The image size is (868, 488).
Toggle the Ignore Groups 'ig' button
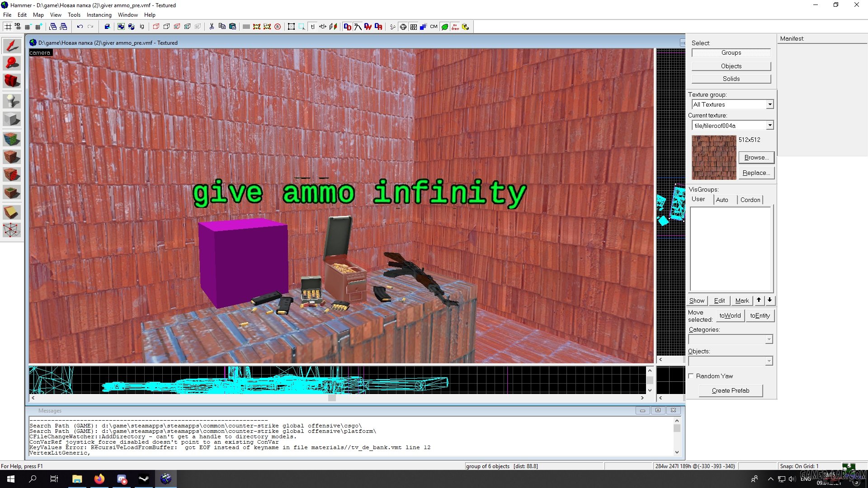[142, 27]
